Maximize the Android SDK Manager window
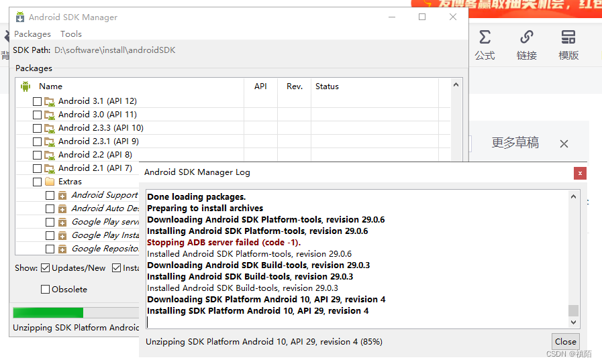Screen dimensions: 602x364 [x=422, y=17]
